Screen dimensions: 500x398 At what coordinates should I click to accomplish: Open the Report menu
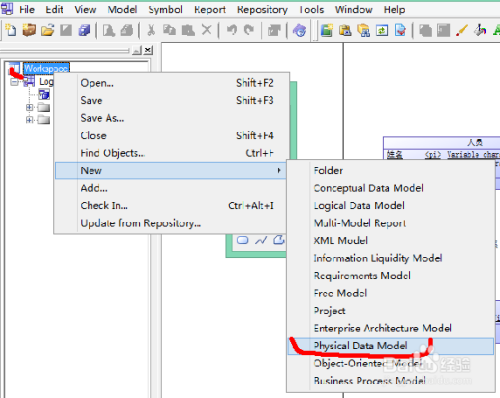click(x=210, y=10)
